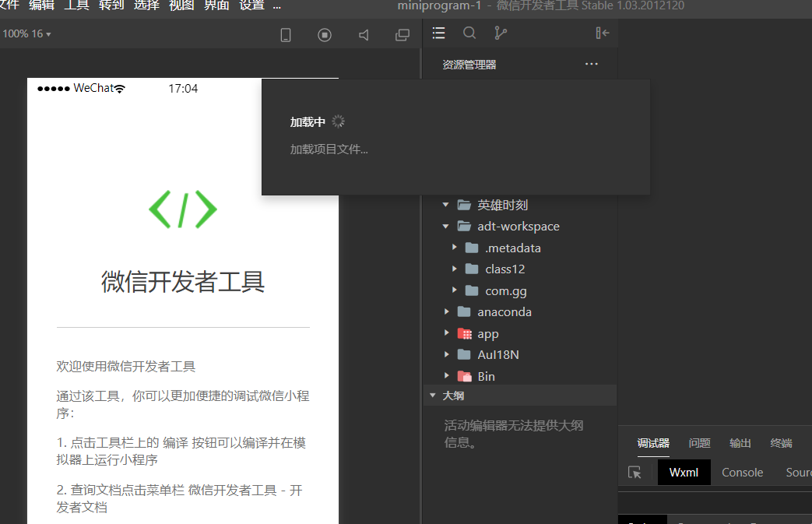Open the menu bar overflow ellipsis
The image size is (812, 524).
[277, 6]
